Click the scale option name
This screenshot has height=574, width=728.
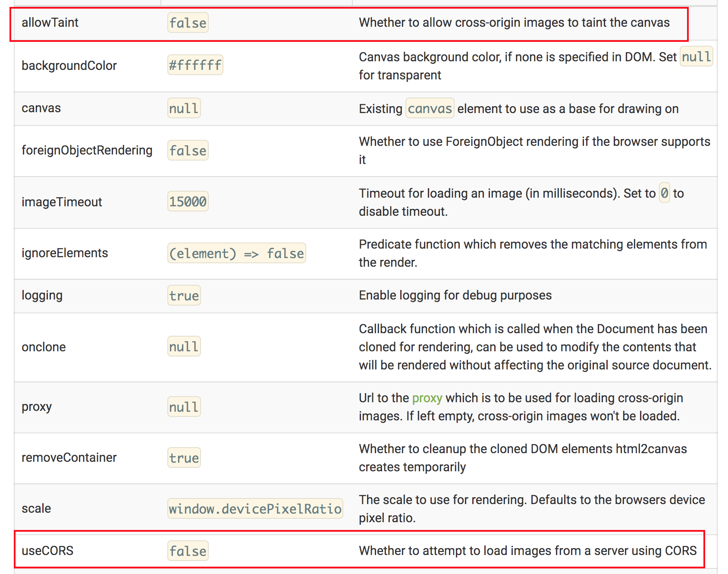[36, 508]
